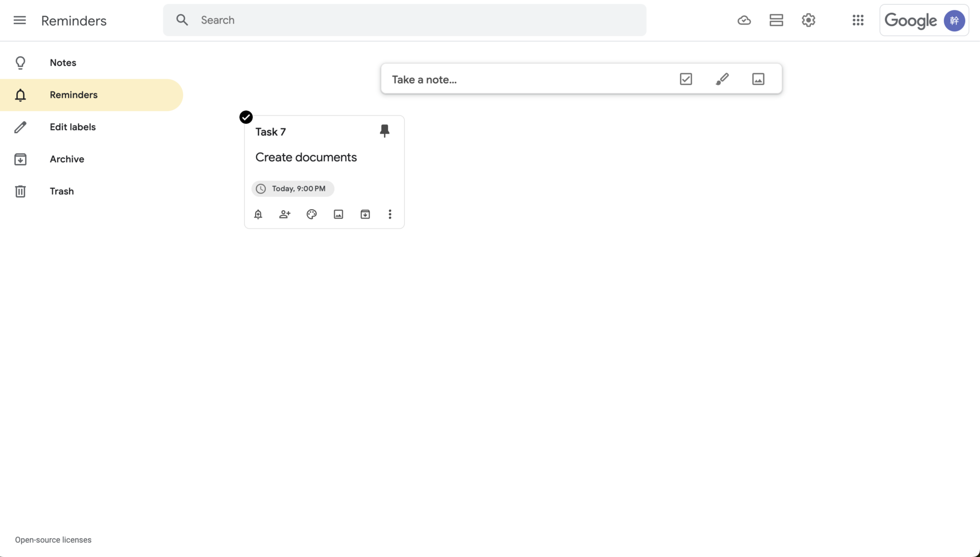The width and height of the screenshot is (980, 557).
Task: Add a collaborator to Task 7
Action: (284, 214)
